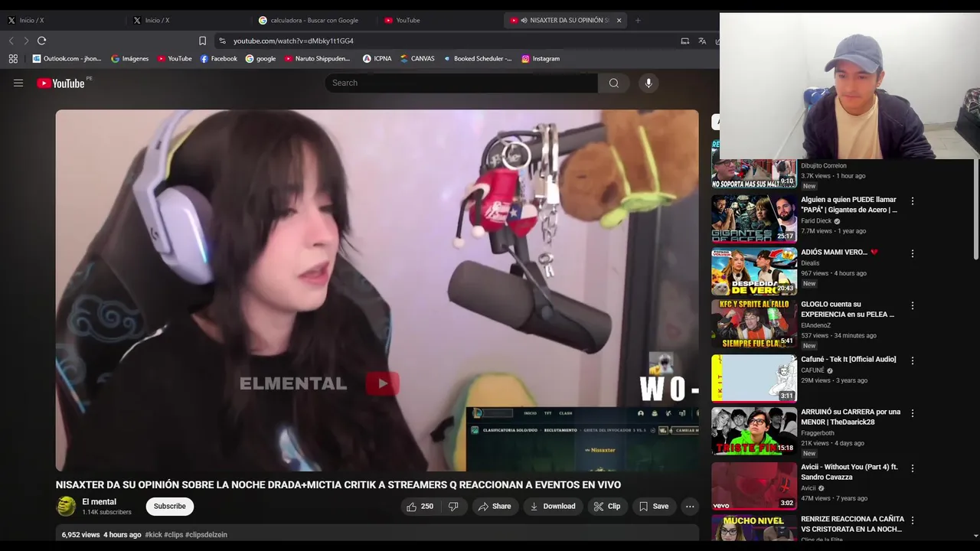
Task: Open the Naruto Shippuden bookmark
Action: (317, 58)
